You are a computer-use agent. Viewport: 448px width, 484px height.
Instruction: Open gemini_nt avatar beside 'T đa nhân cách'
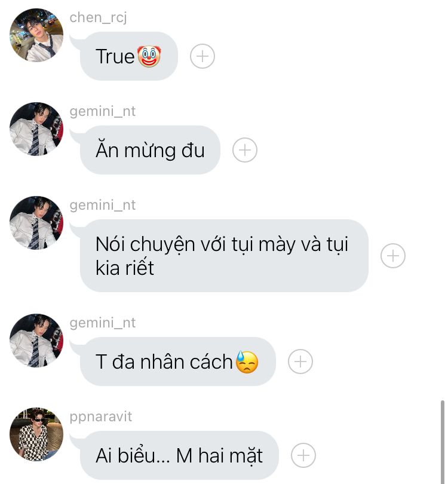pos(36,341)
